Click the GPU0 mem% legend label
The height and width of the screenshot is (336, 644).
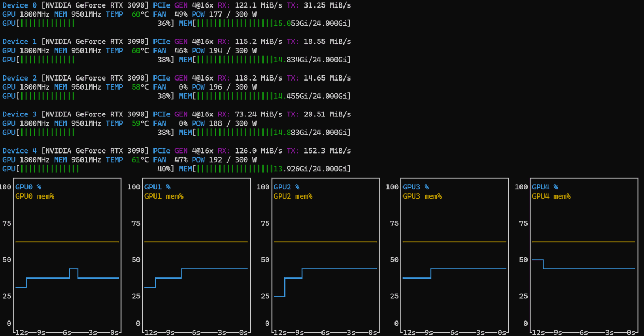click(35, 196)
